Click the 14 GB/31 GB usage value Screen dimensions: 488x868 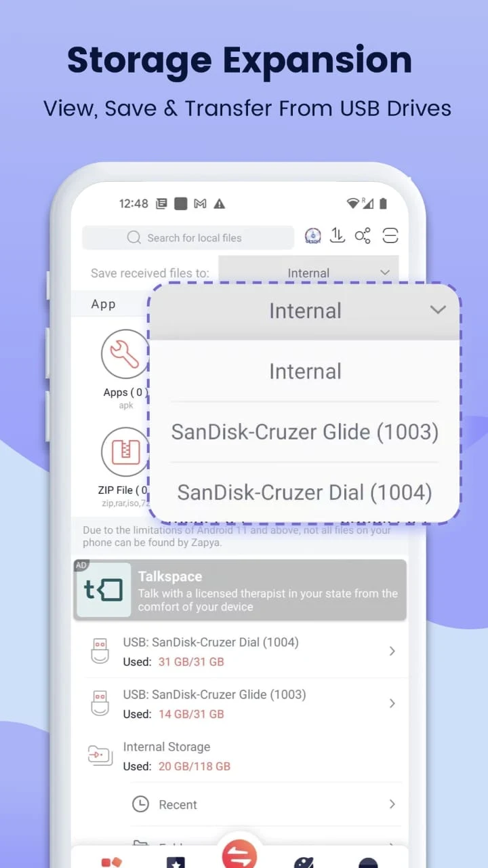tap(191, 714)
